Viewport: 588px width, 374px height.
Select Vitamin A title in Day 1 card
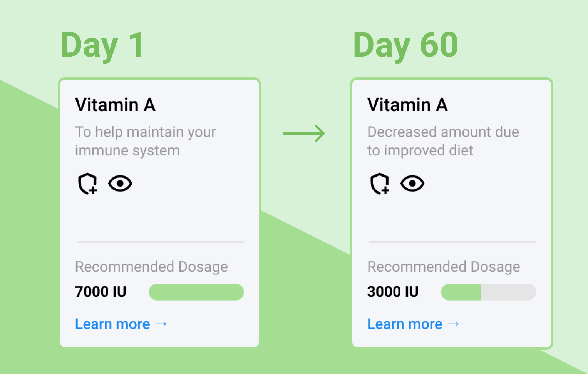pyautogui.click(x=115, y=105)
